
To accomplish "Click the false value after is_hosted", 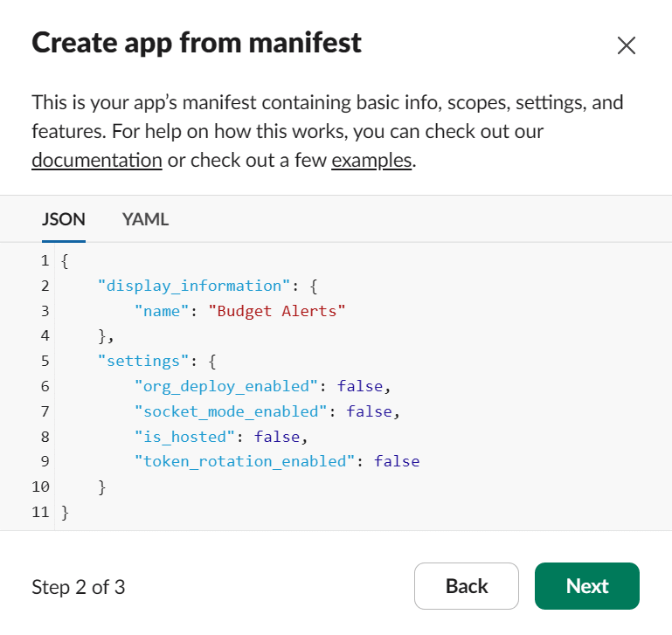I will click(277, 437).
